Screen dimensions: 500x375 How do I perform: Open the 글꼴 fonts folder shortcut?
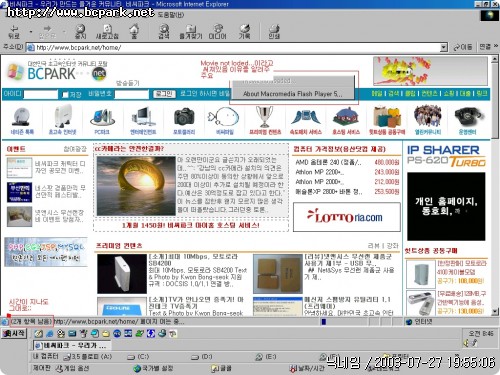pyautogui.click(x=221, y=368)
